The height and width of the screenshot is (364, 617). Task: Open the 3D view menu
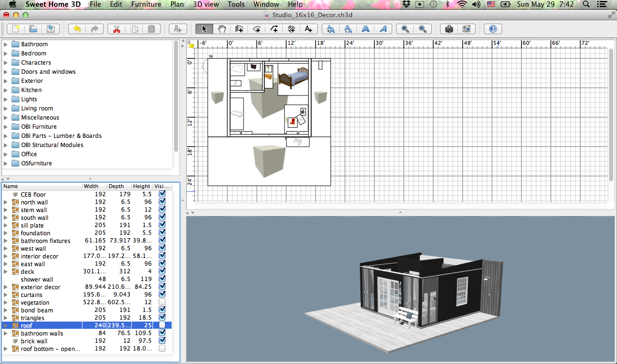click(206, 4)
